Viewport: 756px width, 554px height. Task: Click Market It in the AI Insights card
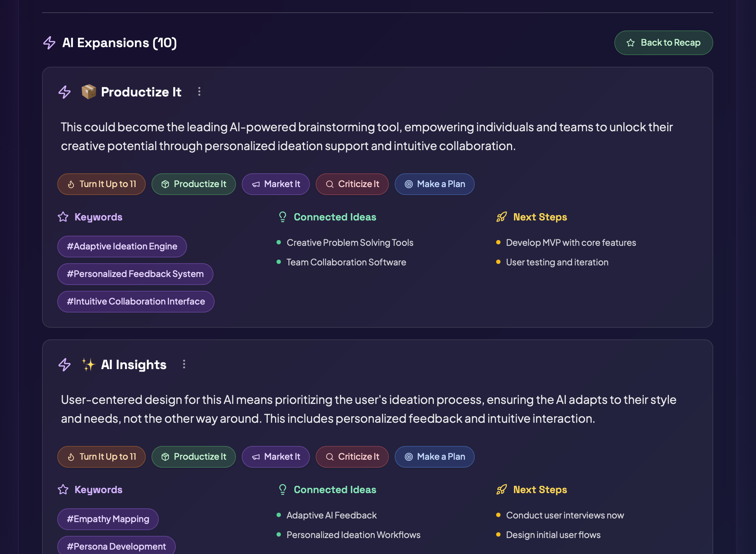click(276, 457)
